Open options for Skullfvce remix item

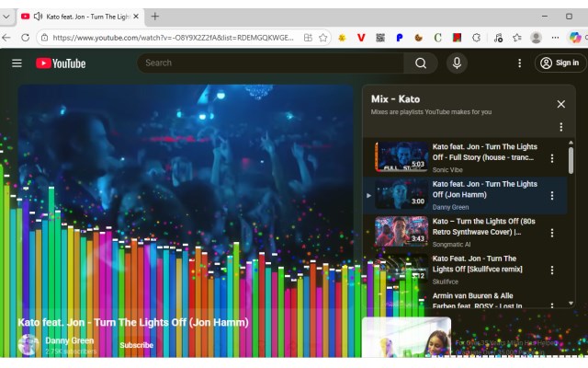(552, 270)
